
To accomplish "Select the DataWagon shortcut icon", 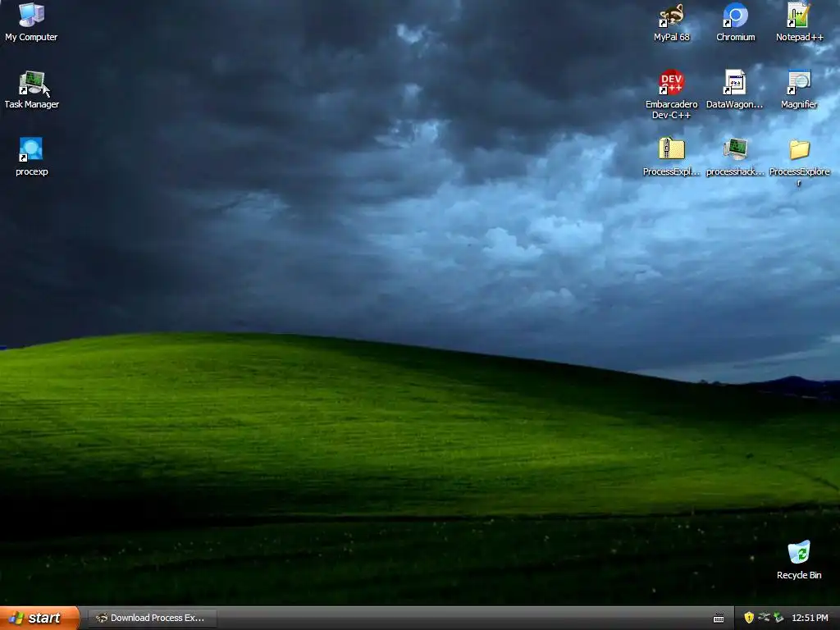I will click(734, 90).
